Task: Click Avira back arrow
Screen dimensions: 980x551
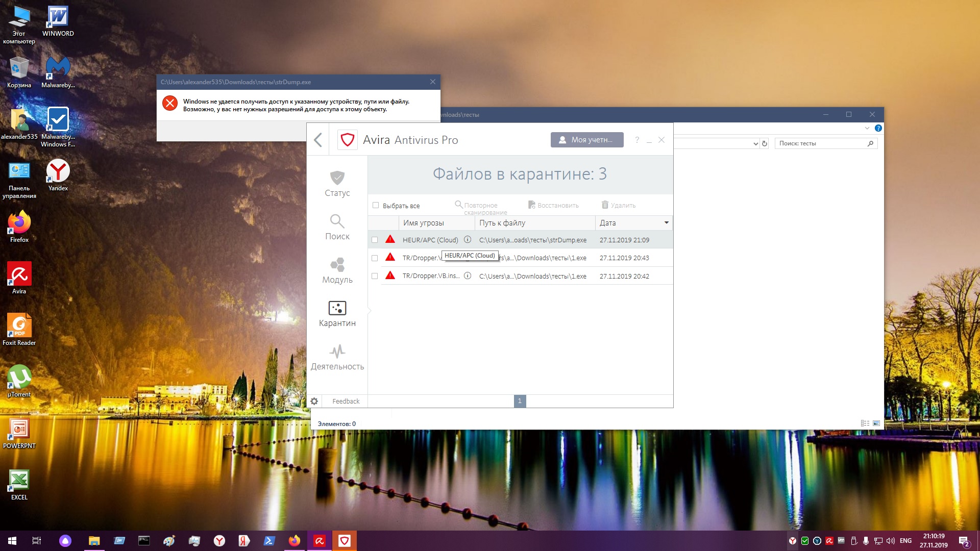Action: 318,140
